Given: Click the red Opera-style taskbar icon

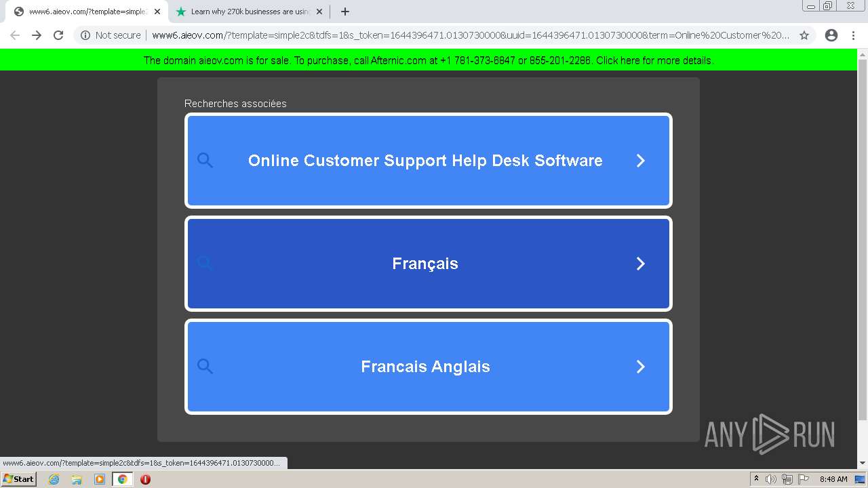Looking at the screenshot, I should (x=145, y=479).
